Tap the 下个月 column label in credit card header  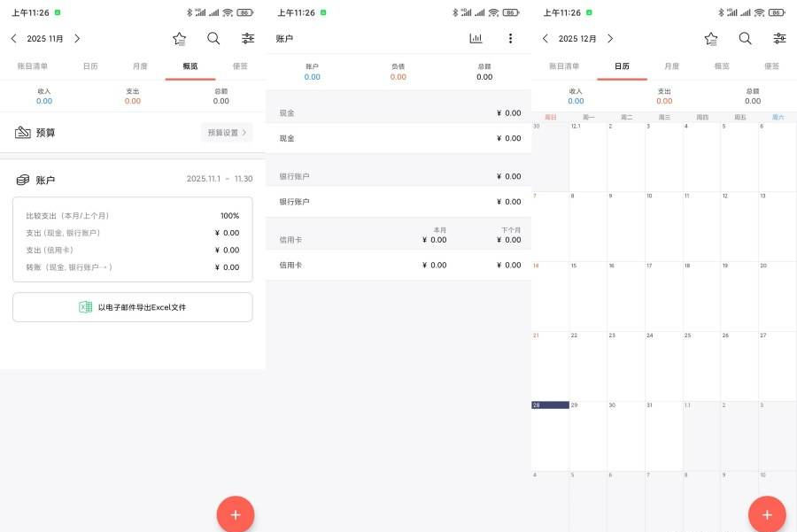pos(511,230)
